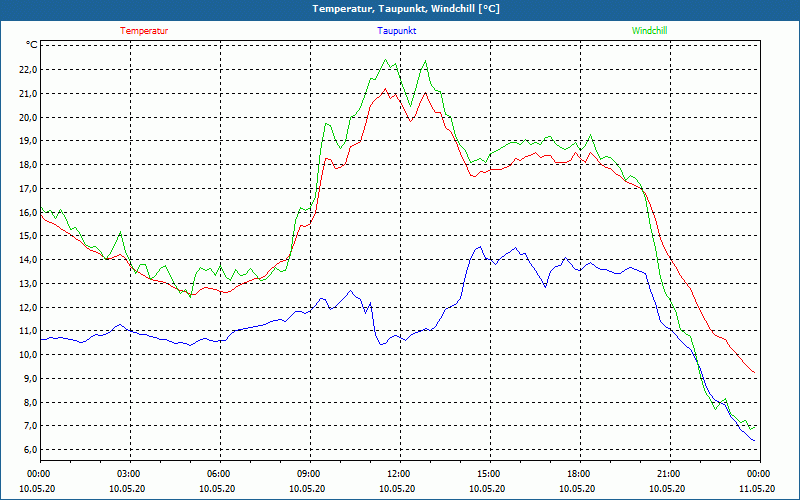Viewport: 800px width, 500px height.
Task: Click the 12:00 time label
Action: [x=400, y=473]
